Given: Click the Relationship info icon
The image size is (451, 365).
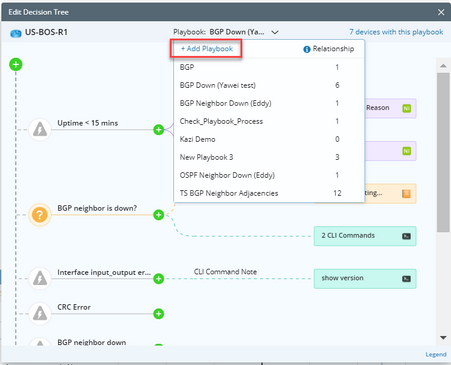Looking at the screenshot, I should (x=307, y=49).
